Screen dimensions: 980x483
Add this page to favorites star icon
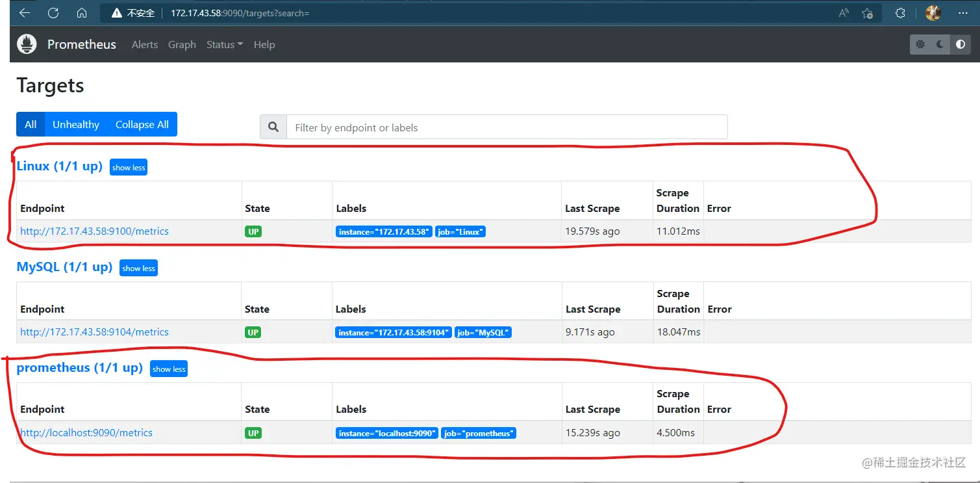[x=867, y=13]
